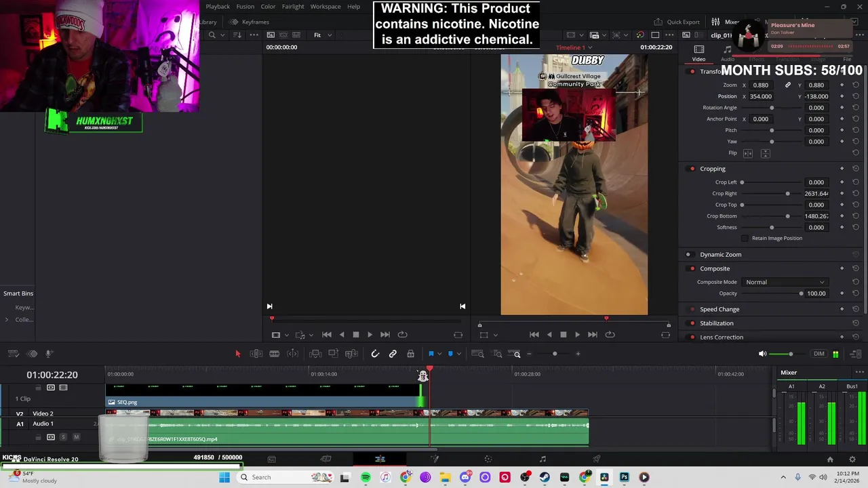This screenshot has width=868, height=488.
Task: Open the Workspace menu
Action: [x=325, y=7]
